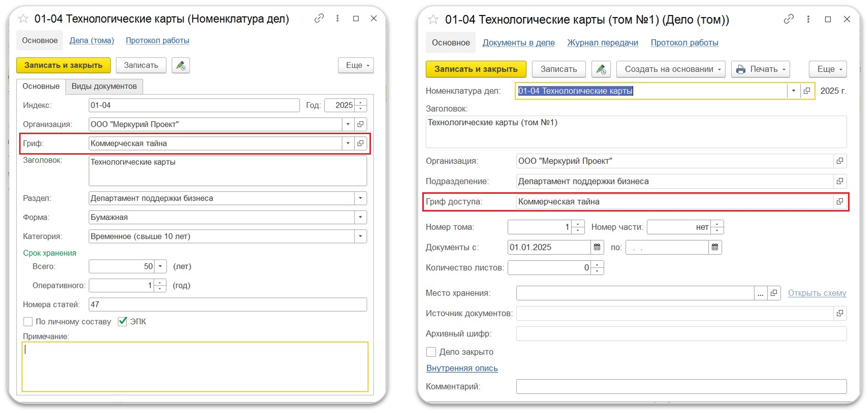Viewport: 868px width, 413px height.
Task: Expand Форма dropdown
Action: [x=360, y=217]
